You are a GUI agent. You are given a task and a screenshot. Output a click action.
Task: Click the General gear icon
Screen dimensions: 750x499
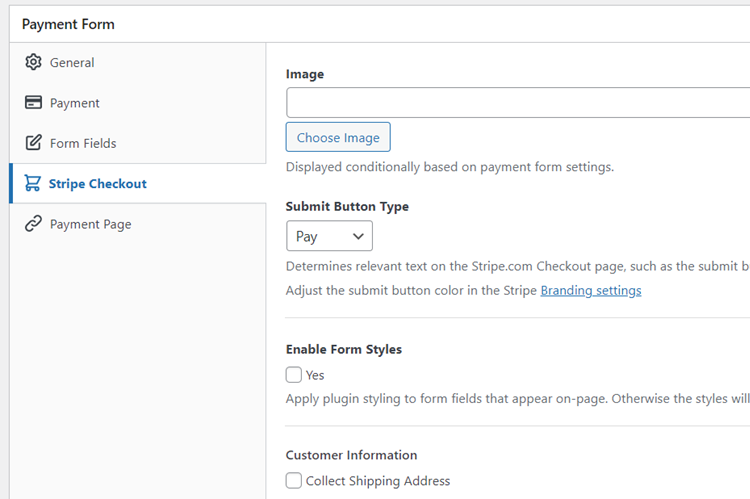coord(33,62)
